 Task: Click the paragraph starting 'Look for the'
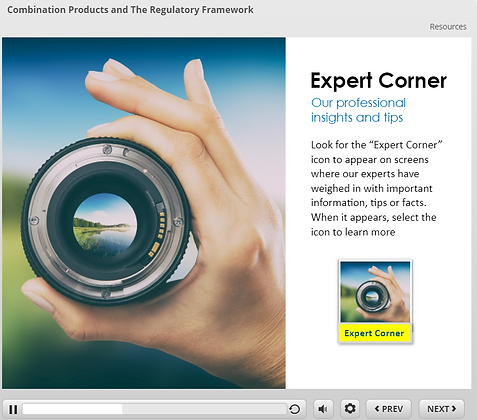[x=377, y=188]
